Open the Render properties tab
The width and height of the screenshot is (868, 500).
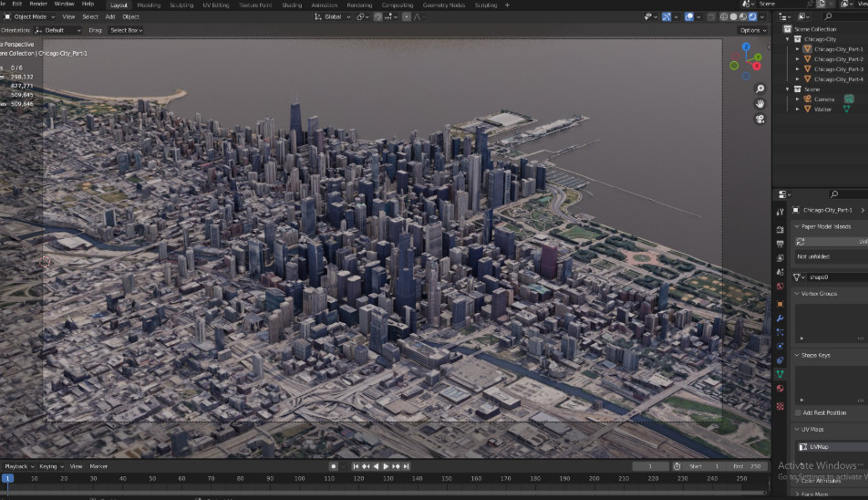click(x=780, y=229)
